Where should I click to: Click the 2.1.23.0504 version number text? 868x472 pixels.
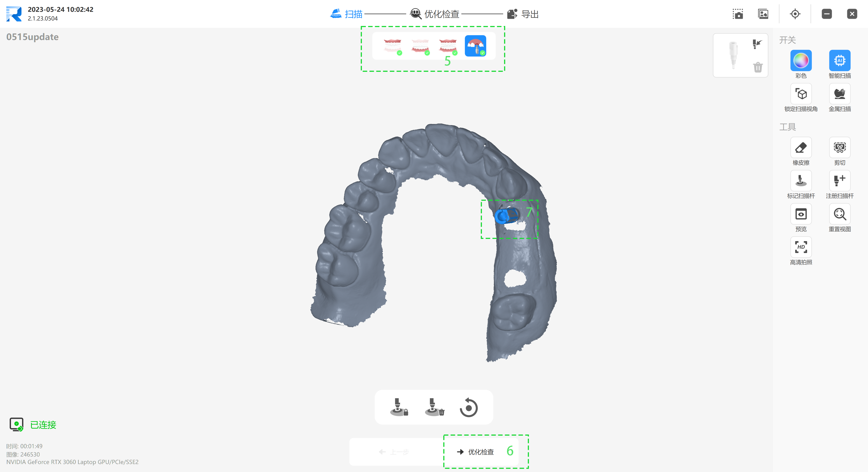43,19
